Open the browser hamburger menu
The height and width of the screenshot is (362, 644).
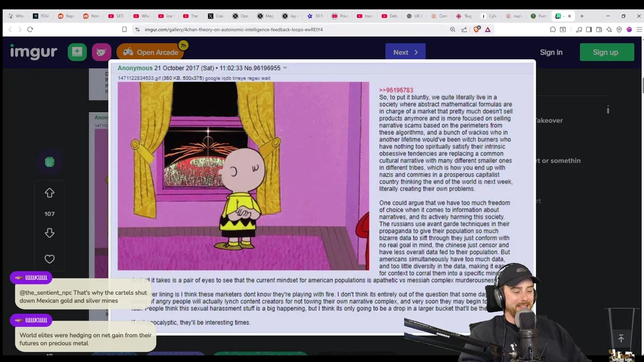tap(639, 29)
